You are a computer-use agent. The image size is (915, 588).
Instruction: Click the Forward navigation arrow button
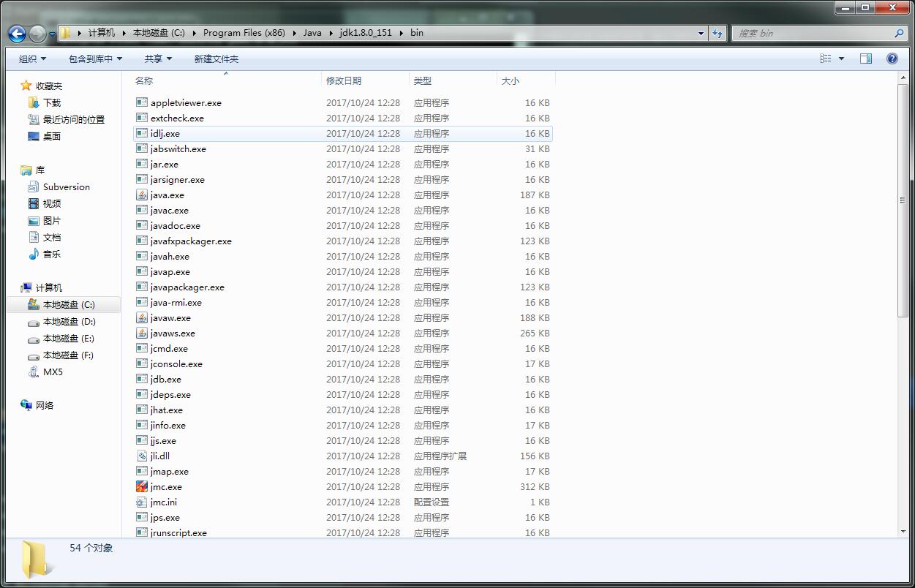[37, 33]
